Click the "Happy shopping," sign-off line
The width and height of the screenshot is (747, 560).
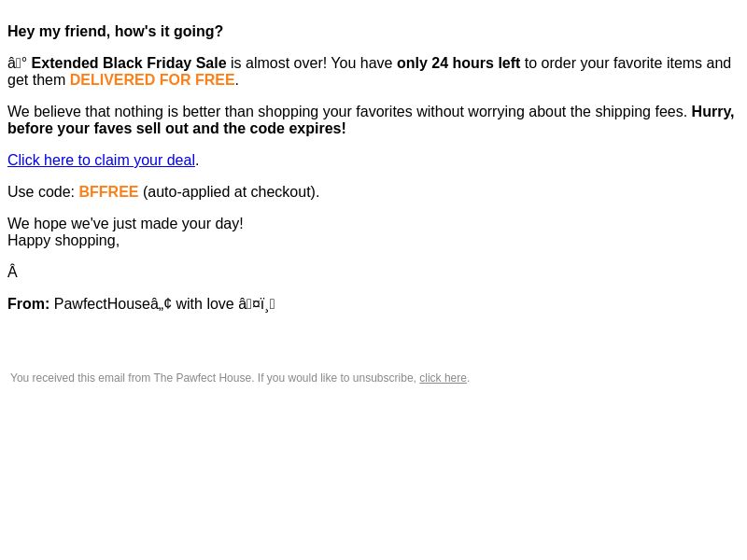[x=63, y=241]
